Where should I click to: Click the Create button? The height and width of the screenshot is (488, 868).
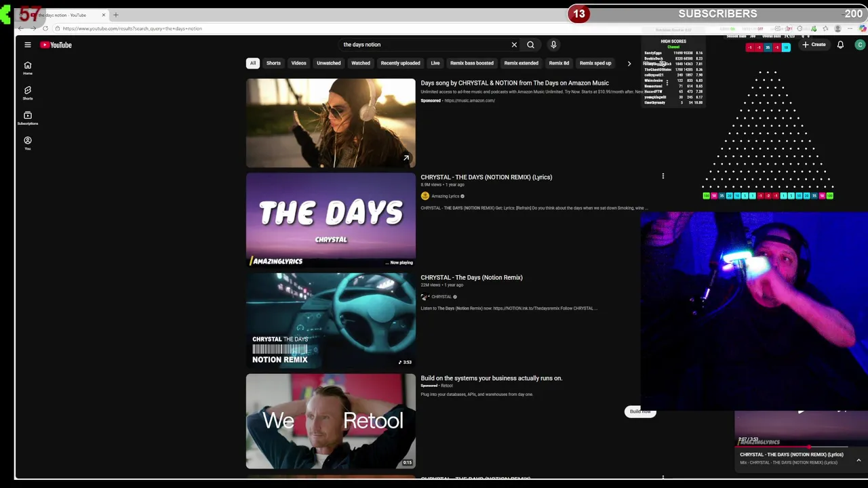[814, 45]
